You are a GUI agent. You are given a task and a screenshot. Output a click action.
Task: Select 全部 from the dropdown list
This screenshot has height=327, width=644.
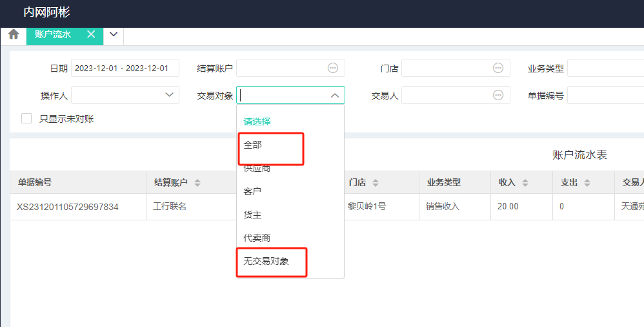click(x=253, y=145)
